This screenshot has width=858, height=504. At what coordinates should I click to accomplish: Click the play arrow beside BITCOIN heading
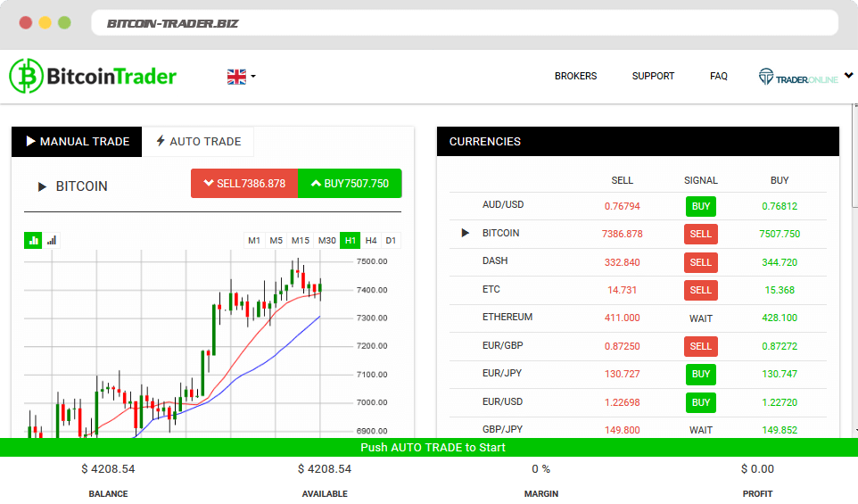42,186
